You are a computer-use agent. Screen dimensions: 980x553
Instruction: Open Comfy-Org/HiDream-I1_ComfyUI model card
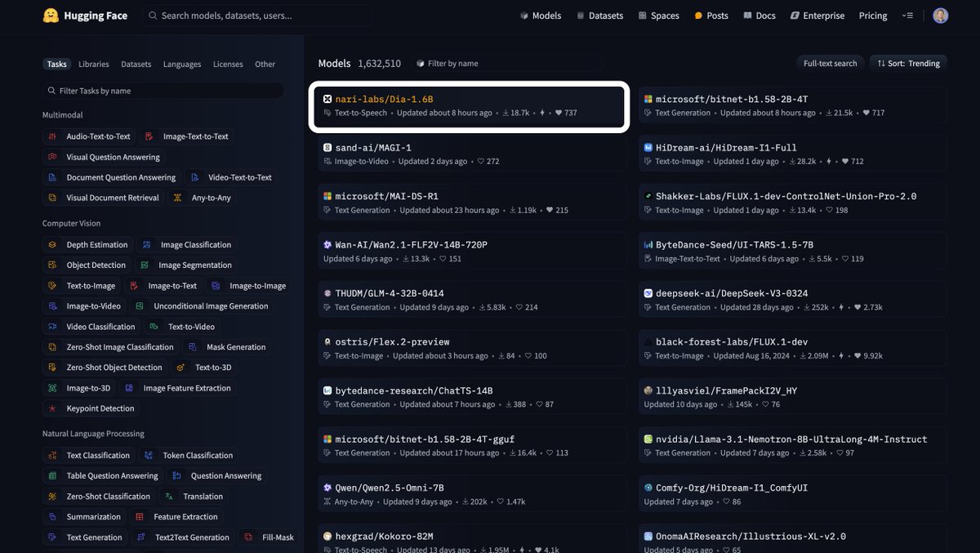pyautogui.click(x=793, y=494)
